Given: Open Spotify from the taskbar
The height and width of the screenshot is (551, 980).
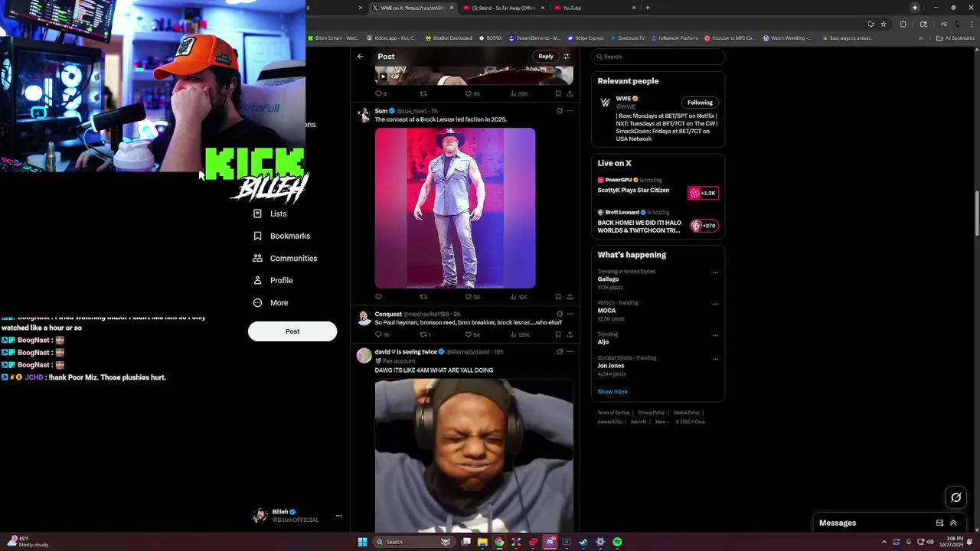Looking at the screenshot, I should (x=617, y=542).
